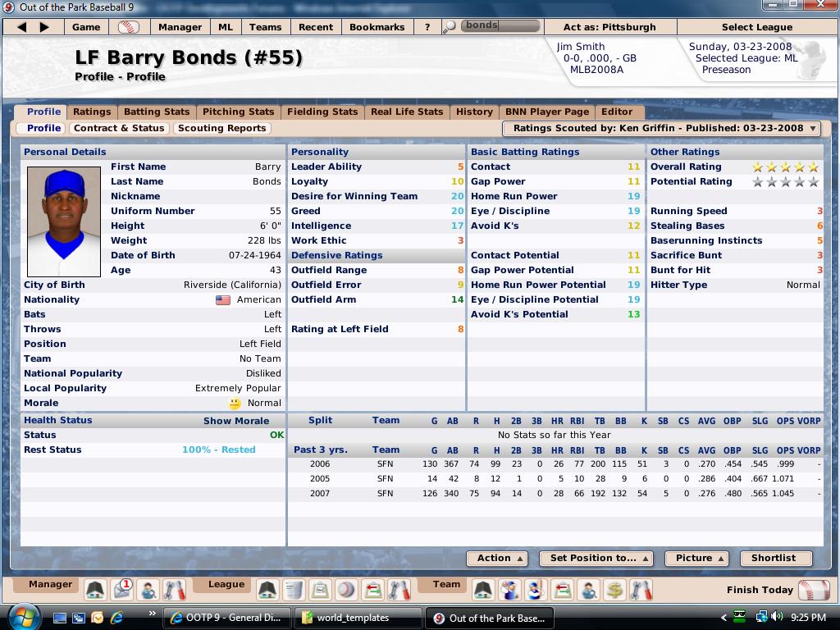840x630 pixels.
Task: Switch to world_templates taskbar window
Action: (x=358, y=618)
